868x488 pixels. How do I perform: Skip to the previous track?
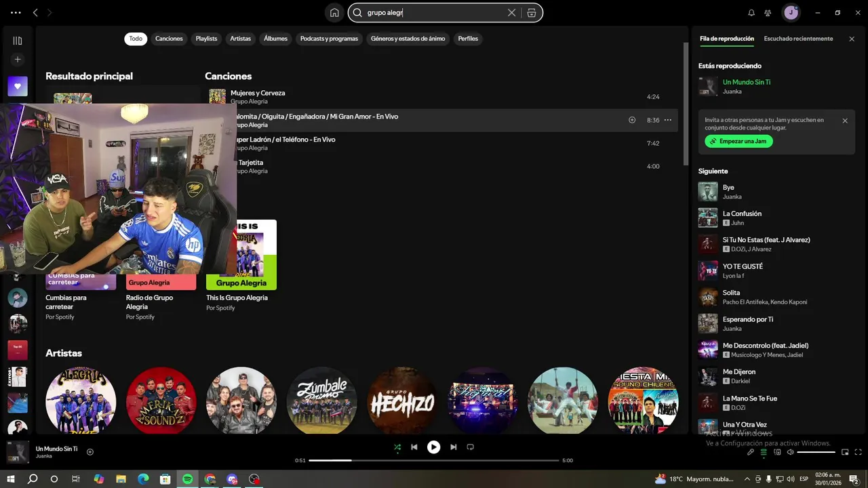point(414,447)
